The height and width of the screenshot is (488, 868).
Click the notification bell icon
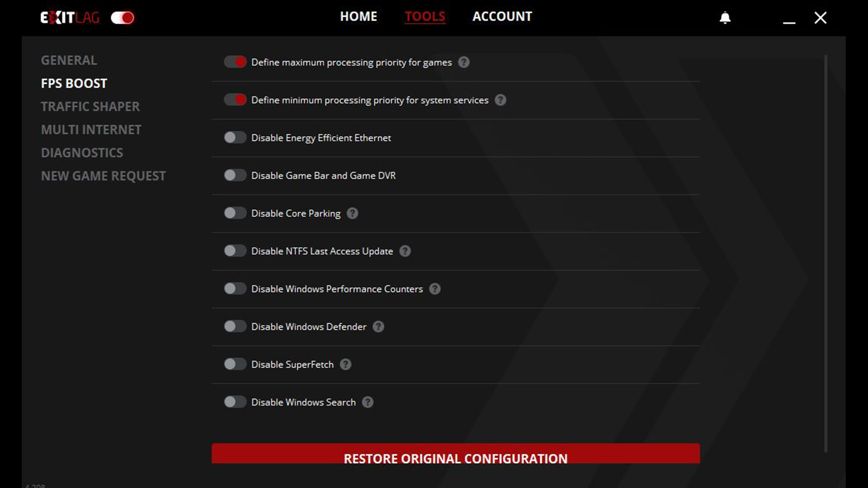pyautogui.click(x=725, y=18)
